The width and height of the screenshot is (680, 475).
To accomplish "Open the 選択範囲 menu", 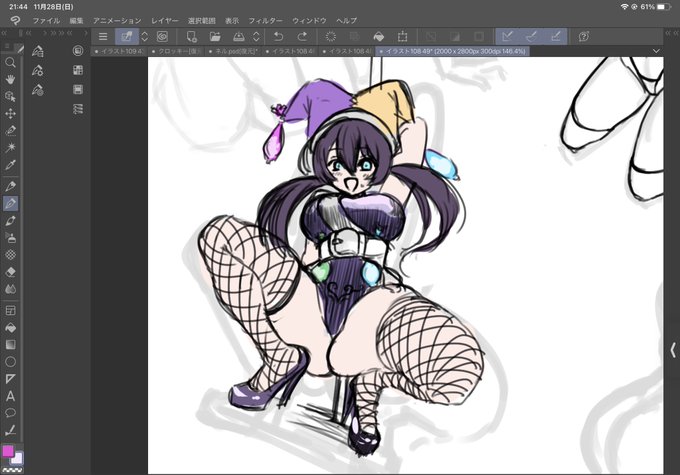I will 202,20.
